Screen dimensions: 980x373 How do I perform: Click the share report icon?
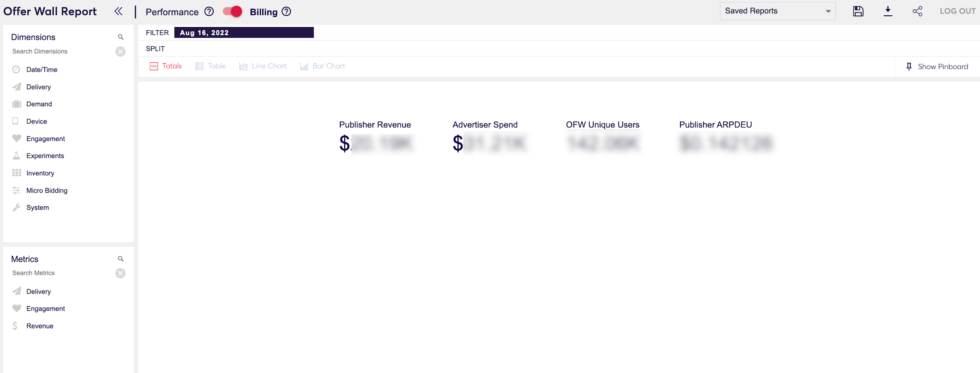click(x=917, y=11)
